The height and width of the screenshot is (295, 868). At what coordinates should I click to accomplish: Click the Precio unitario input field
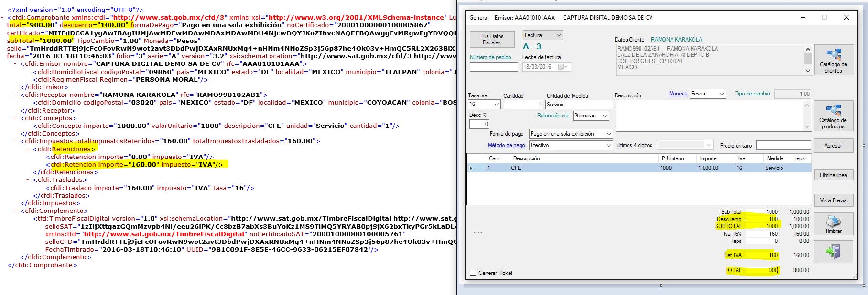tap(783, 145)
